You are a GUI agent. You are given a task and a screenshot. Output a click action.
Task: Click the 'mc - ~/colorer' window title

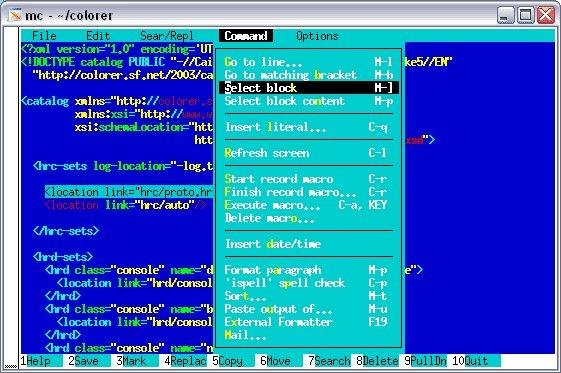pyautogui.click(x=69, y=15)
